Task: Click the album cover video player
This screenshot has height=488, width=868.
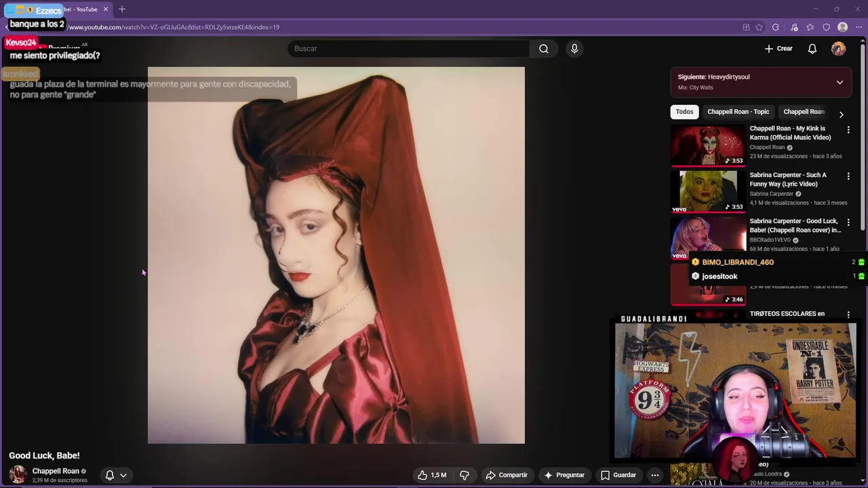Action: pyautogui.click(x=336, y=255)
